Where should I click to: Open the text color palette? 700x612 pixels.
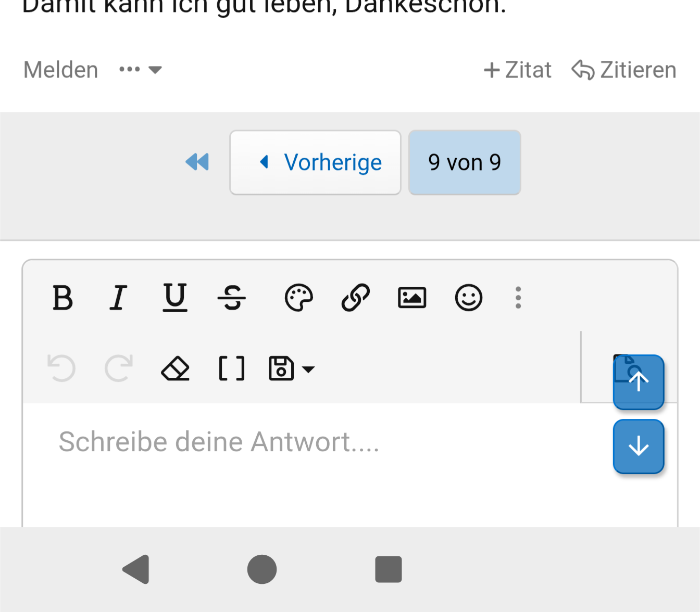tap(298, 298)
